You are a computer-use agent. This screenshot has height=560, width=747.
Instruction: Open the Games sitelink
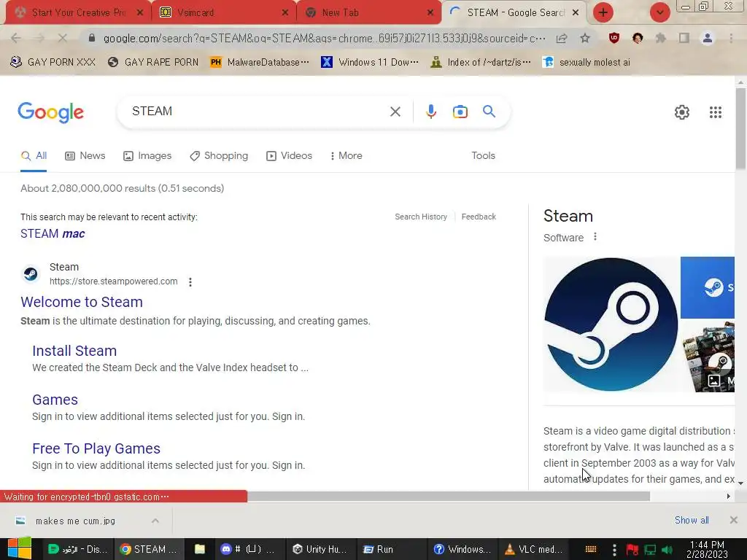point(55,400)
